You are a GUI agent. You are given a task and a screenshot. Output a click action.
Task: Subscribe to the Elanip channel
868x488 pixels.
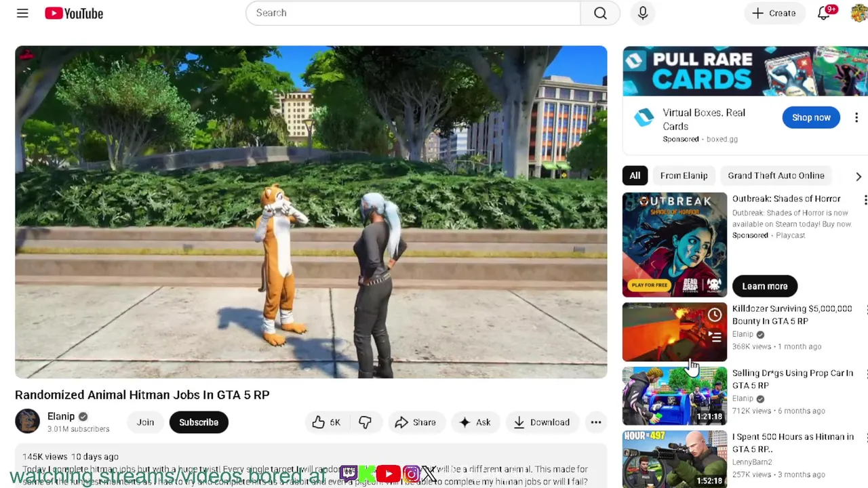tap(199, 422)
